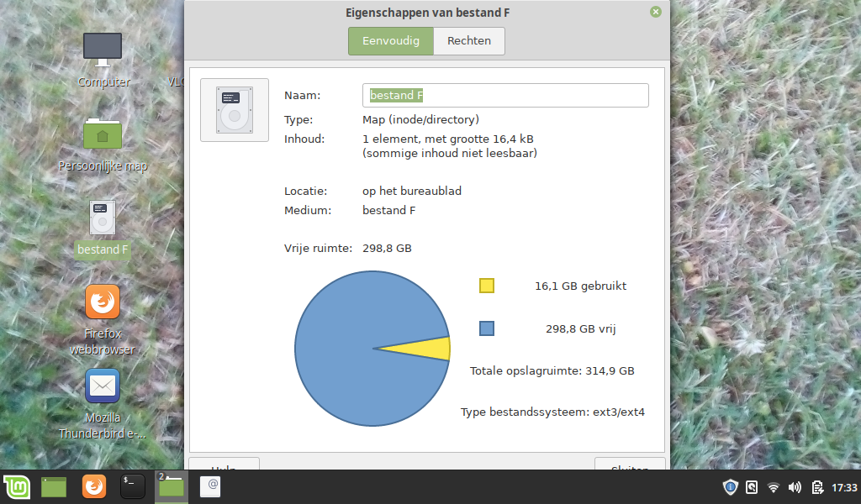The height and width of the screenshot is (504, 861).
Task: Select the bestand F drive on desktop
Action: [x=103, y=218]
